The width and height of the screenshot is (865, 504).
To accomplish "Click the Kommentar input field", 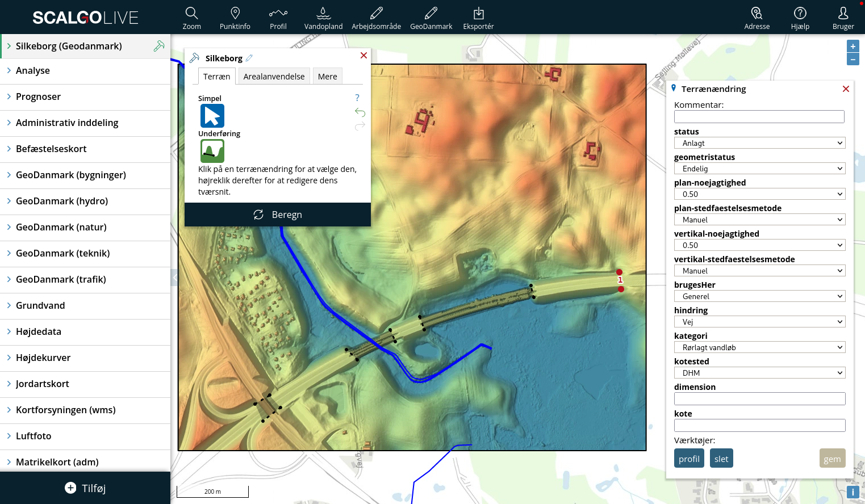I will [x=759, y=116].
